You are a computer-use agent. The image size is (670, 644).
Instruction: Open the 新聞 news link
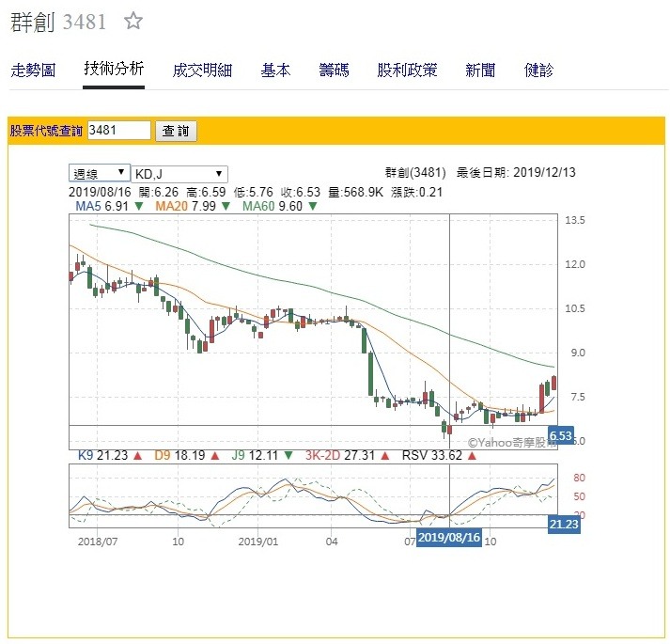480,70
